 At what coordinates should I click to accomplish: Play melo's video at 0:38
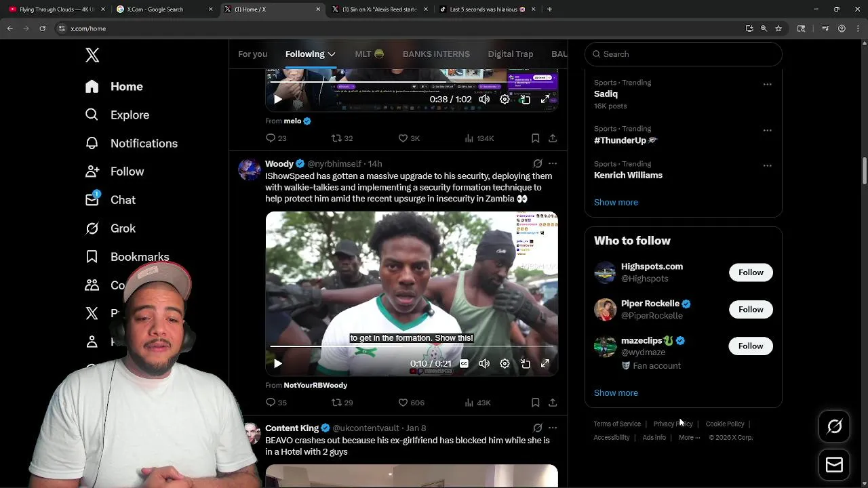(277, 100)
